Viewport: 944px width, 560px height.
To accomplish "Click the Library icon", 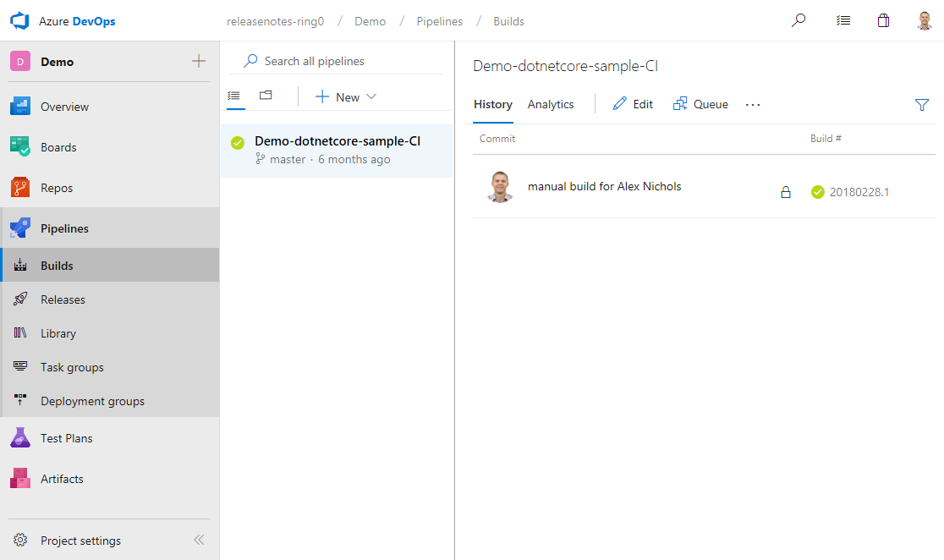I will coord(20,332).
